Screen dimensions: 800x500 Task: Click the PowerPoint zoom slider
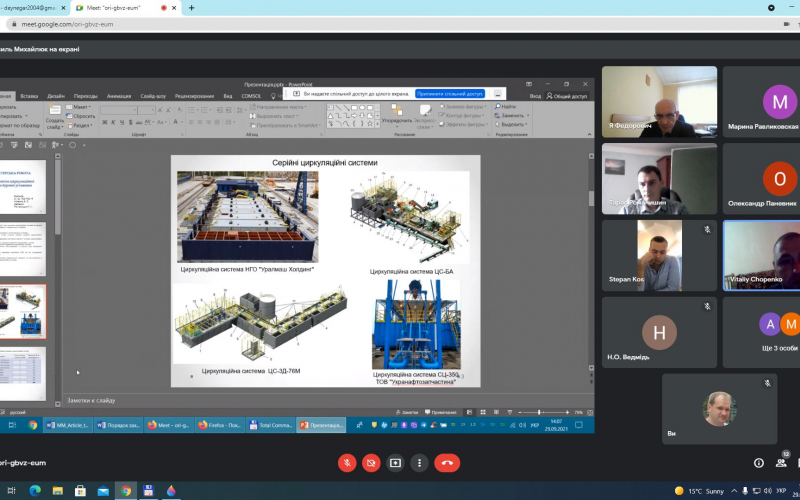(543, 412)
